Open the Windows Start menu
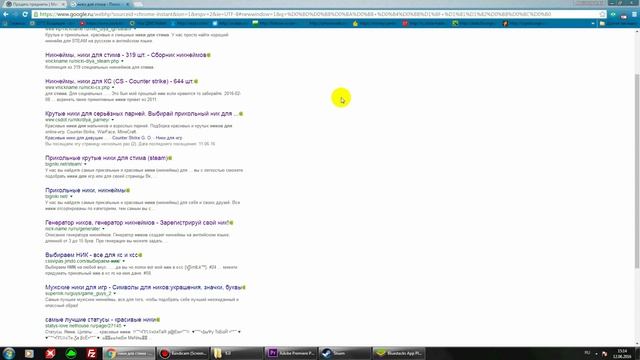 click(x=9, y=353)
